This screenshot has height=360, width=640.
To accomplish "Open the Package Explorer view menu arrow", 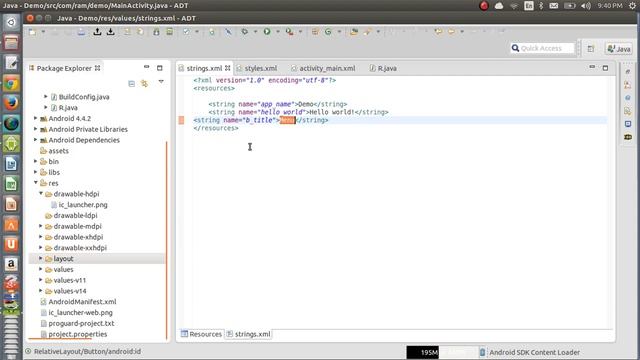I will click(161, 82).
